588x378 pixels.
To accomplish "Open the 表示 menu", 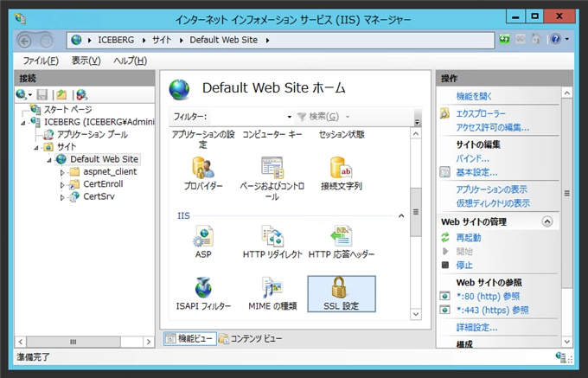I will 86,61.
